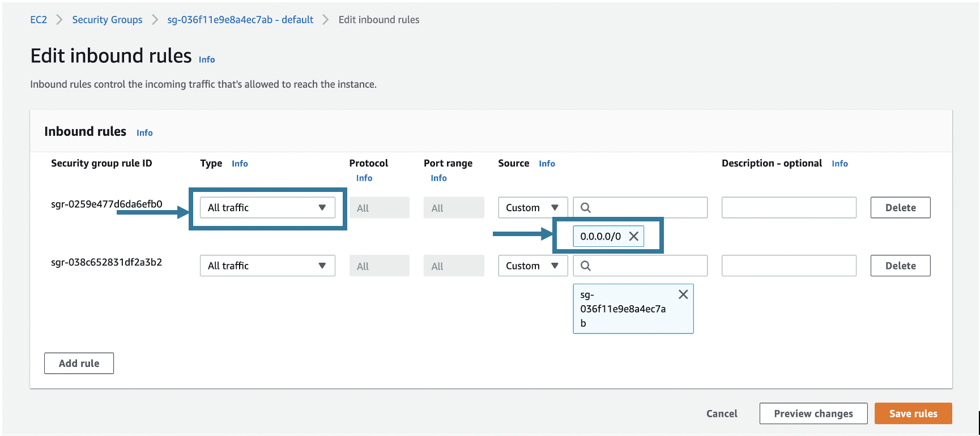Remove the sg-036f11e9e8a4ec7ab source tag
The image size is (980, 436).
point(683,294)
